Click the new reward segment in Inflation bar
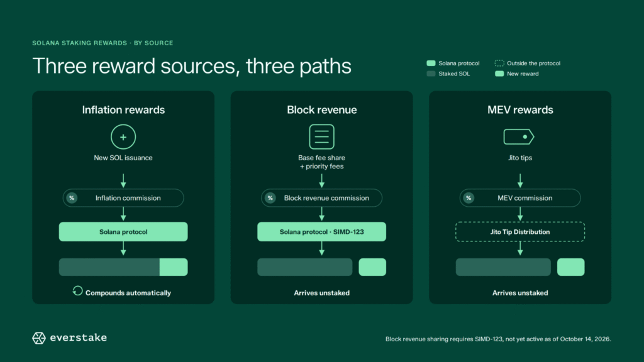This screenshot has height=362, width=644. pos(174,267)
